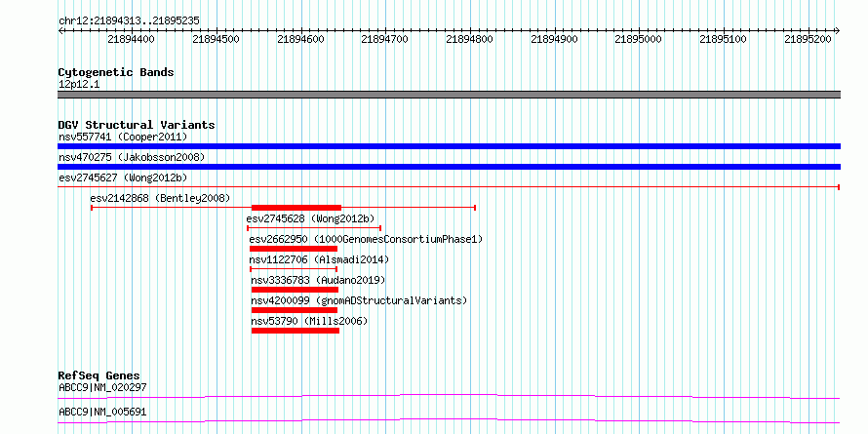Image resolution: width=868 pixels, height=434 pixels.
Task: Click the RefSeq Genes track title
Action: [99, 375]
